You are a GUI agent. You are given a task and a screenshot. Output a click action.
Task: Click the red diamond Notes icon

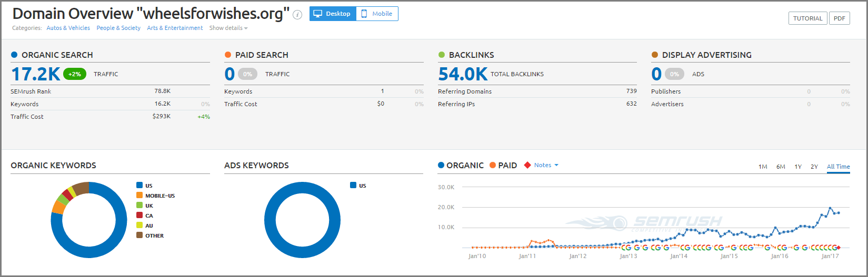[527, 165]
